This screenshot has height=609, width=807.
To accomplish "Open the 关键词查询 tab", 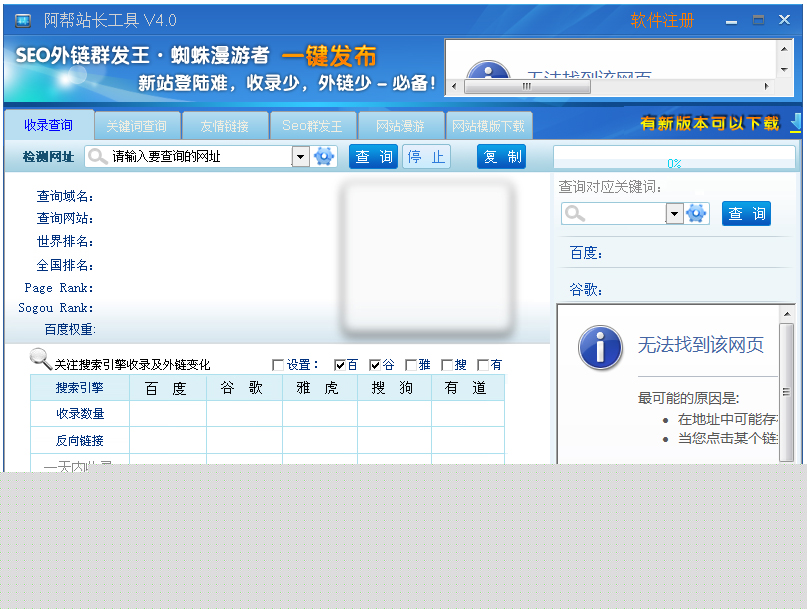I will (x=137, y=126).
